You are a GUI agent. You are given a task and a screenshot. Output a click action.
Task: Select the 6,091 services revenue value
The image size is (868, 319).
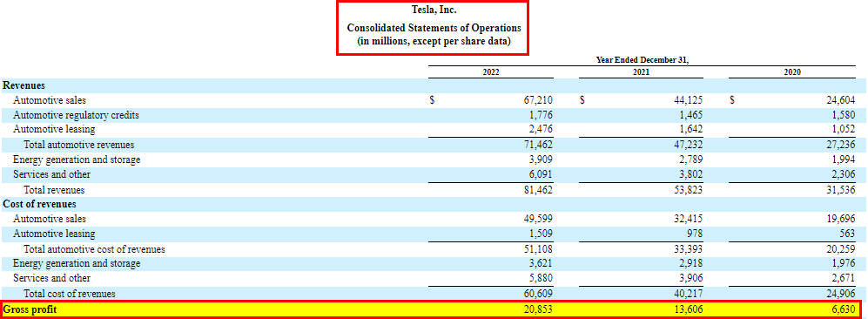tap(542, 174)
